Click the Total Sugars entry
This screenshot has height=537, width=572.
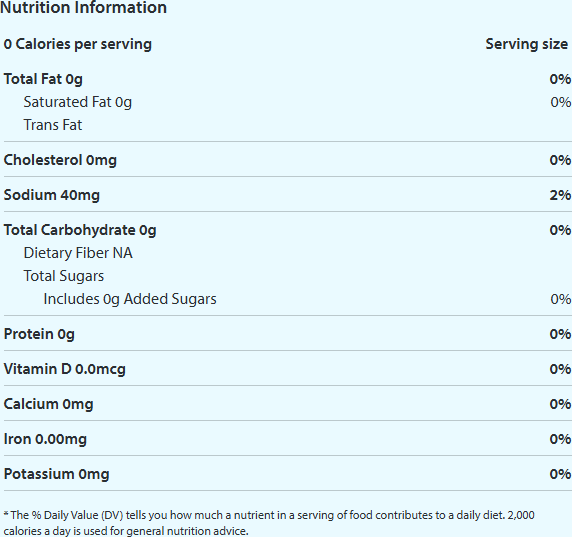pyautogui.click(x=64, y=276)
